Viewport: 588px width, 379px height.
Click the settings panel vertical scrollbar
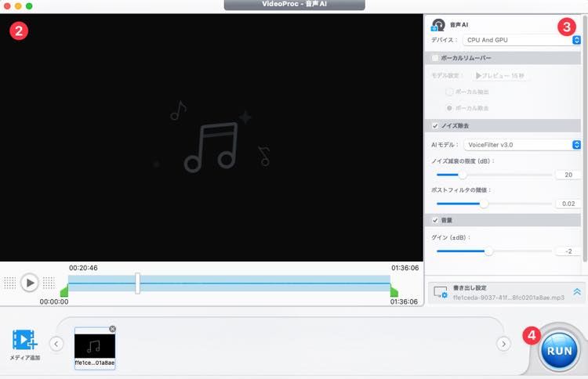585,139
